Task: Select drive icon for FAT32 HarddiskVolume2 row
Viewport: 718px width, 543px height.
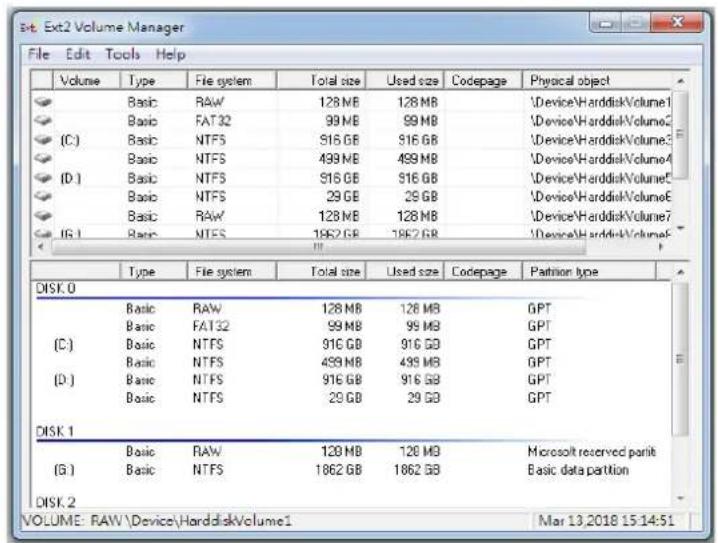Action: (43, 120)
